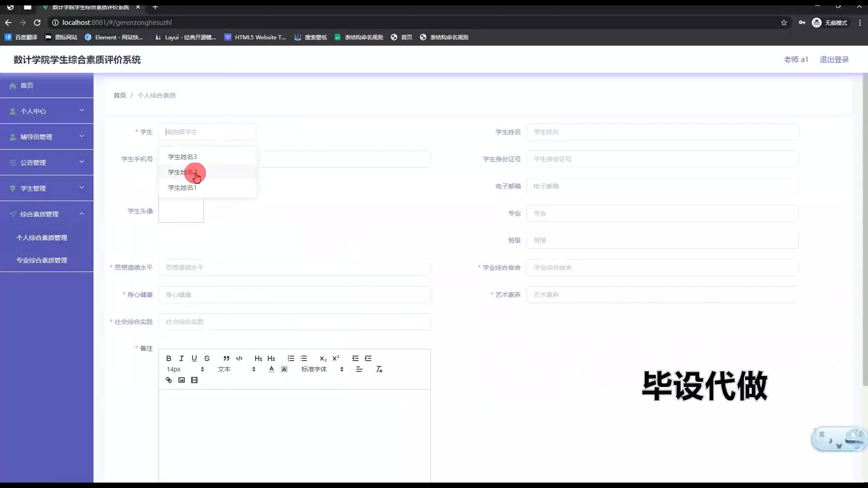Click the ordered list icon
The height and width of the screenshot is (488, 868).
point(291,358)
